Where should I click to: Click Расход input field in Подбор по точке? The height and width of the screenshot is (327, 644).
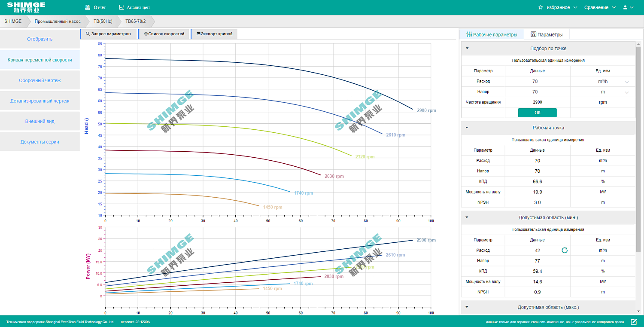[x=538, y=81]
